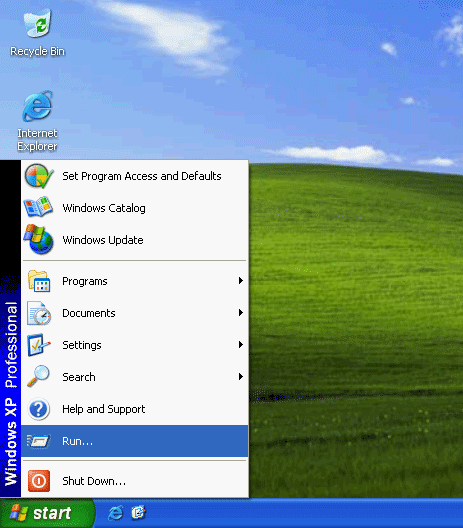Image resolution: width=463 pixels, height=528 pixels.
Task: Click the Windows Catalog book icon
Action: pos(38,208)
